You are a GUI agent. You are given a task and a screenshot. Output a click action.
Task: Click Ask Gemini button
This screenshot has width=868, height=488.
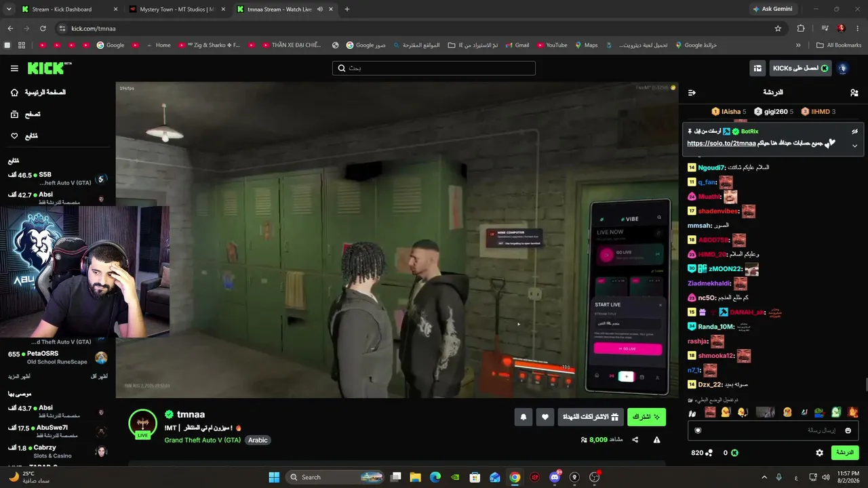coord(772,9)
